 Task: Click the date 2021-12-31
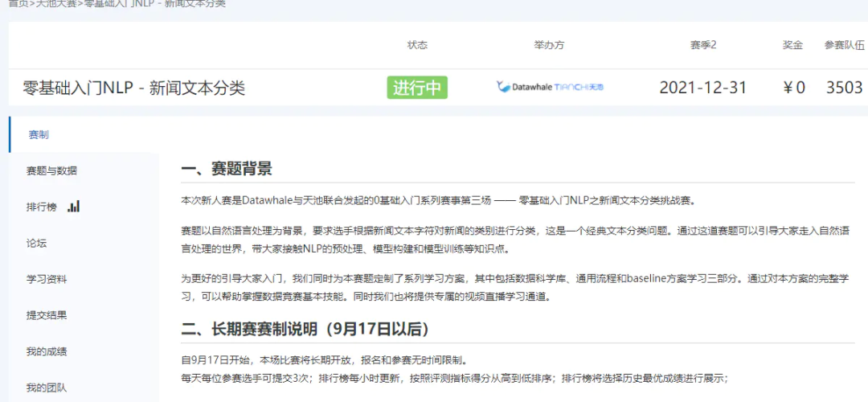(x=703, y=88)
